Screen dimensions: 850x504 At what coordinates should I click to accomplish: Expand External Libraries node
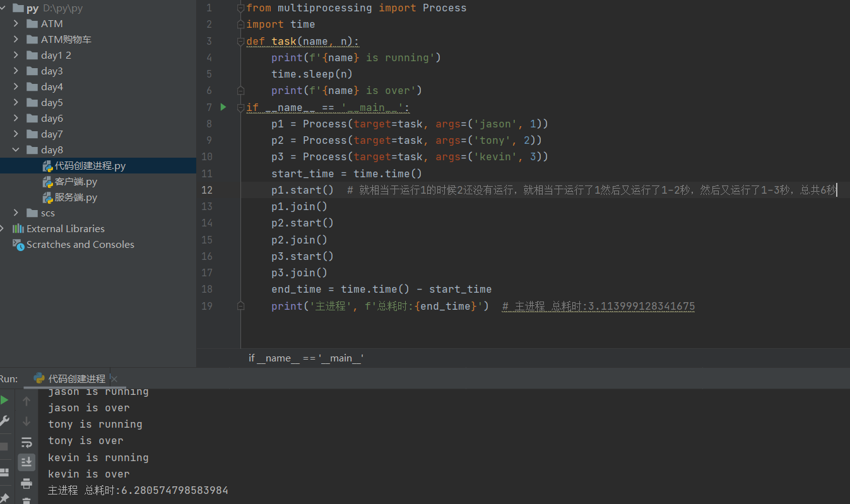[3, 229]
